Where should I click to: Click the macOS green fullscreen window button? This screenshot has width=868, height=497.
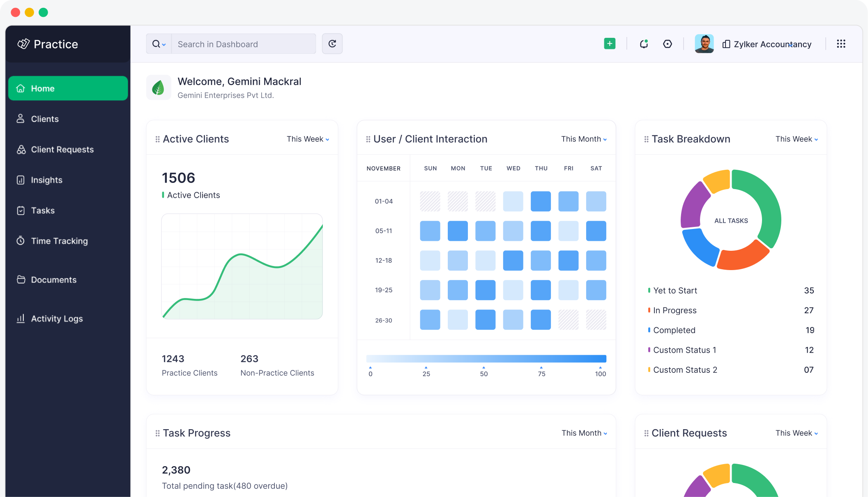pos(43,12)
